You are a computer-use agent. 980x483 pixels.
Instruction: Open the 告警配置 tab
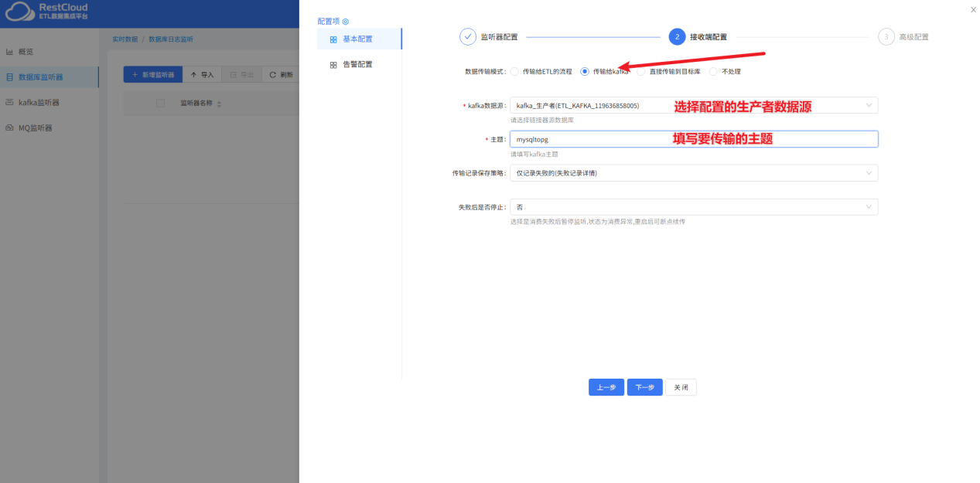359,64
